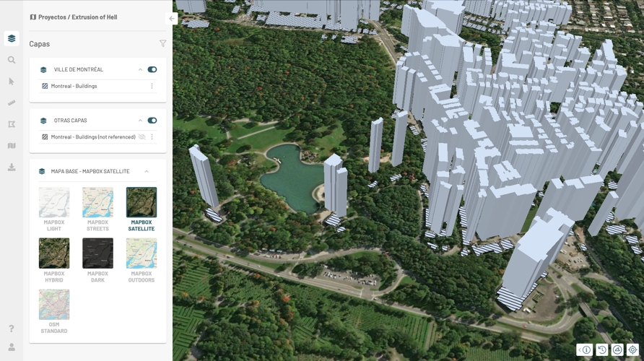Reset view with the compass target icon
Screen dimensions: 644x361
(x=632, y=350)
